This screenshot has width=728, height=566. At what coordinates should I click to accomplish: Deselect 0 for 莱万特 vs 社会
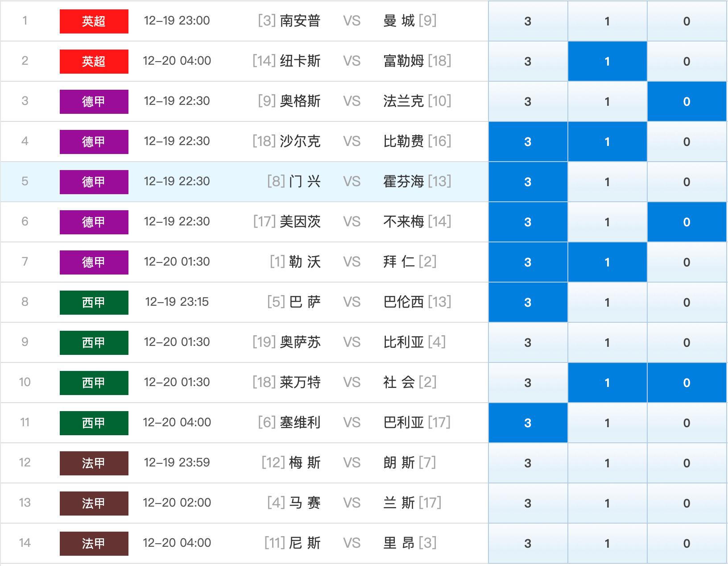click(687, 383)
